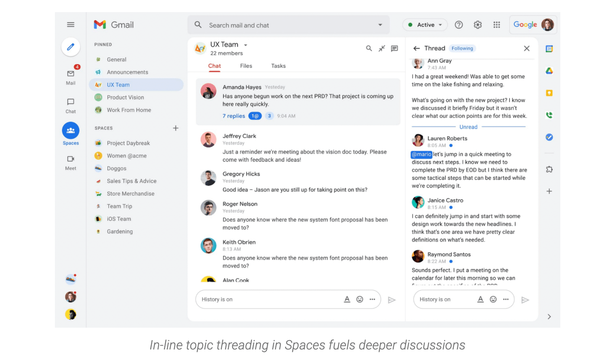This screenshot has width=612, height=364.
Task: Open Google Drive side panel
Action: pyautogui.click(x=549, y=71)
